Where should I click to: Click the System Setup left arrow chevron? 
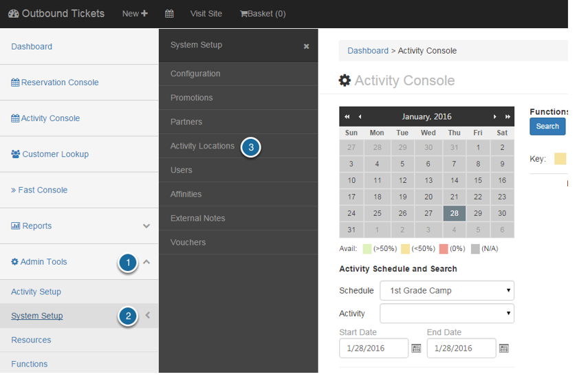click(148, 315)
